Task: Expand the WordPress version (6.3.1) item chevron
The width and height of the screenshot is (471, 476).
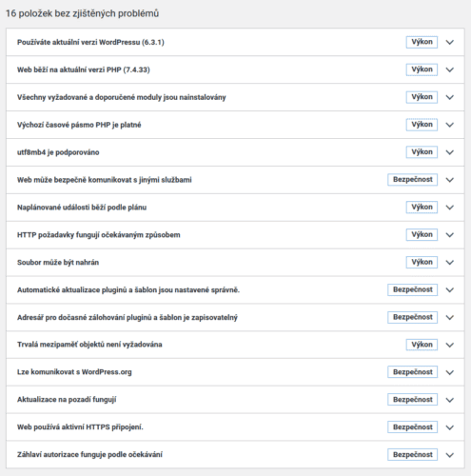Action: [450, 42]
